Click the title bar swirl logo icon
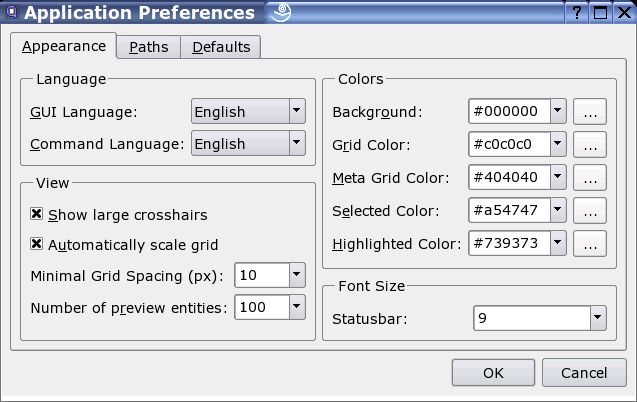This screenshot has height=402, width=637. 281,13
